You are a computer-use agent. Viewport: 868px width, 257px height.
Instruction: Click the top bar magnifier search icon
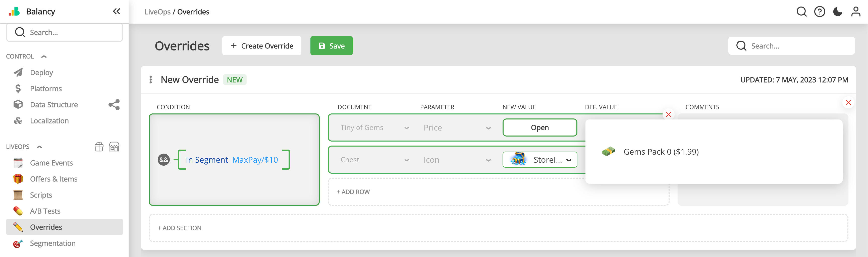(x=801, y=12)
